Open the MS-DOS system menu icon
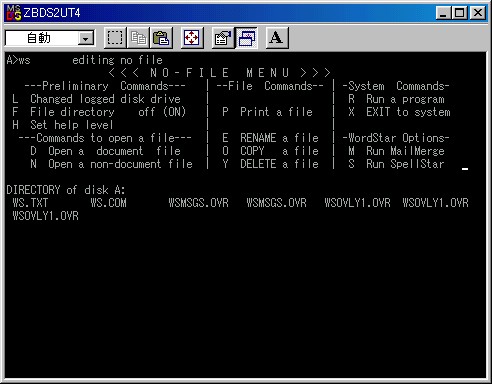This screenshot has height=384, width=492. pos(14,13)
